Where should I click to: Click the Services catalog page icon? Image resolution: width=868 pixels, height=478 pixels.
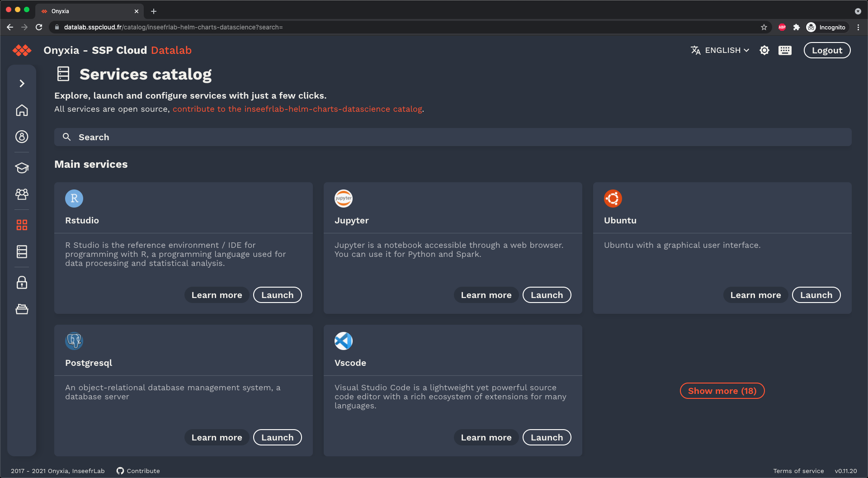63,74
